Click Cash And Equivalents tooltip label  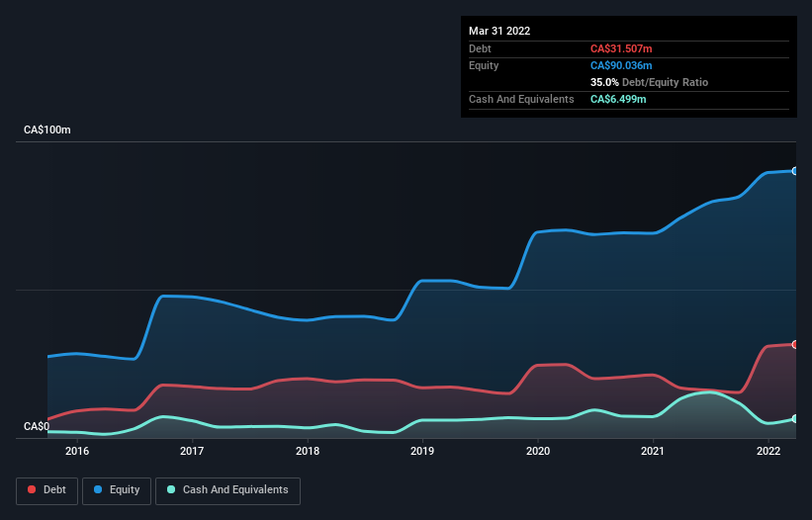click(521, 99)
